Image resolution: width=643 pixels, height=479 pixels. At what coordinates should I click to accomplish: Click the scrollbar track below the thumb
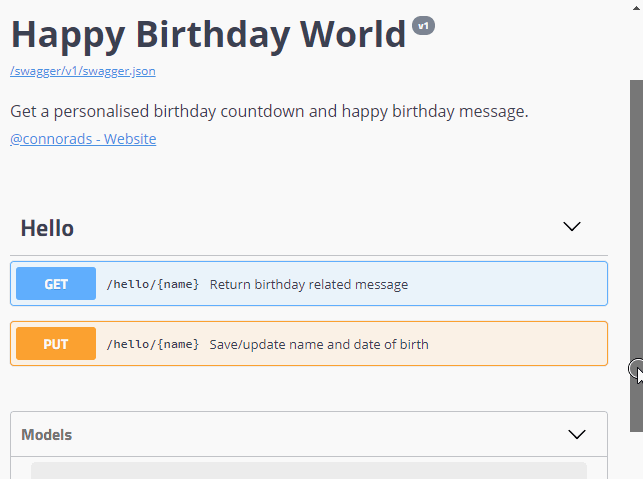(635, 455)
